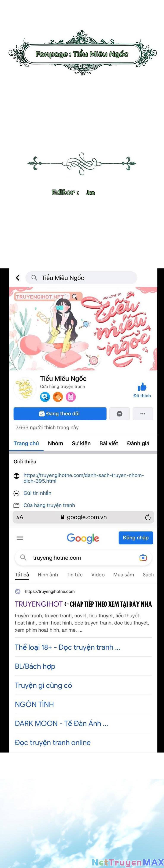Screen dimensions: 164x868
Task: Click the Google Lens camera icon
Action: [x=143, y=558]
